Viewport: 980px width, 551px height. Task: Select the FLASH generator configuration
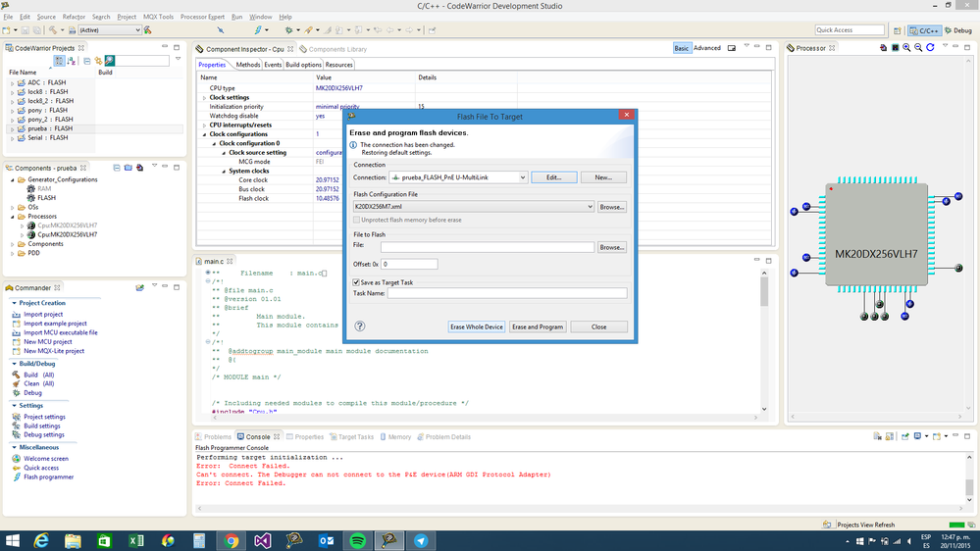(46, 198)
